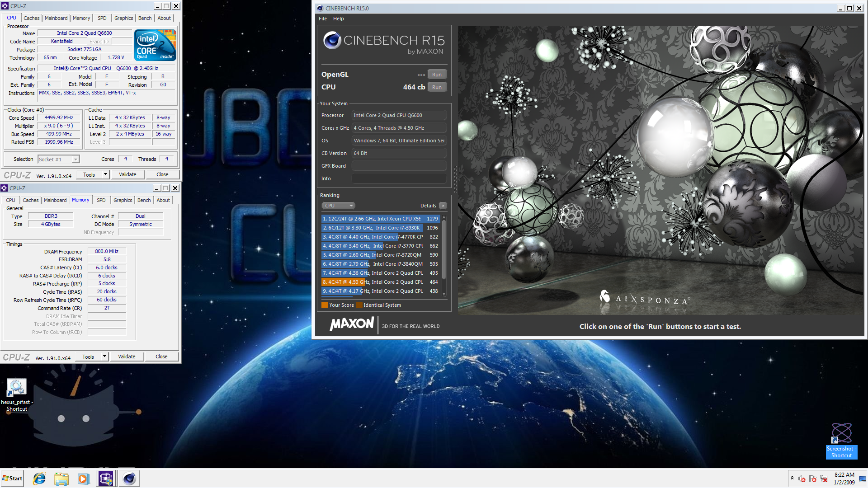The image size is (868, 488).
Task: Click the bottom CPU-Z title bar icon
Action: click(x=4, y=188)
